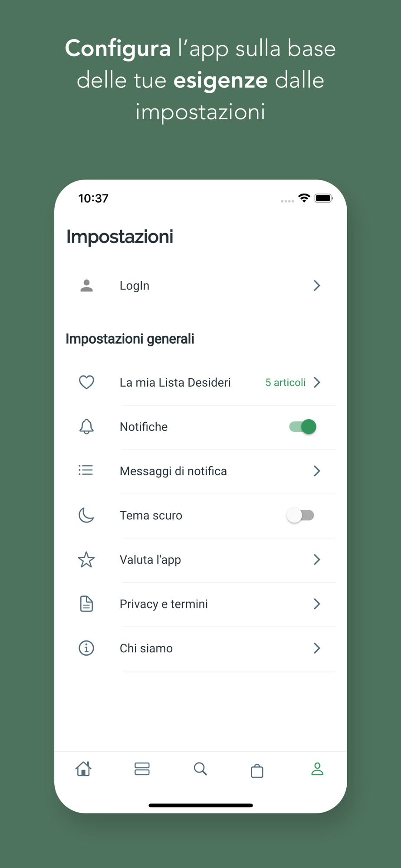
Task: Tap the heart wishlist icon
Action: 86,382
